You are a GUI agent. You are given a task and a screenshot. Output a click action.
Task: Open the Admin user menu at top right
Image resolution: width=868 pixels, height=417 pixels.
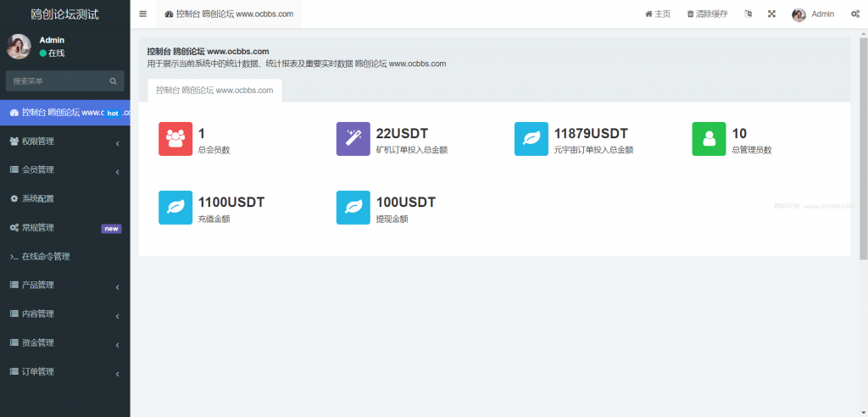tap(813, 14)
